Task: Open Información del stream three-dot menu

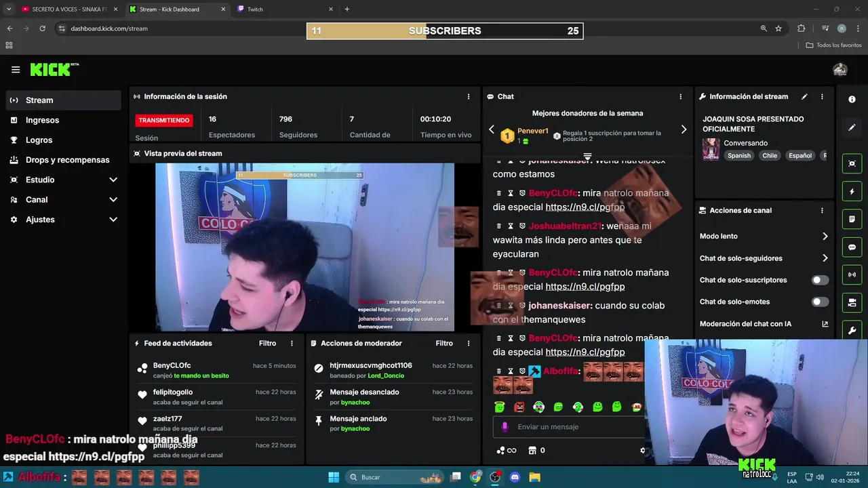Action: coord(822,96)
